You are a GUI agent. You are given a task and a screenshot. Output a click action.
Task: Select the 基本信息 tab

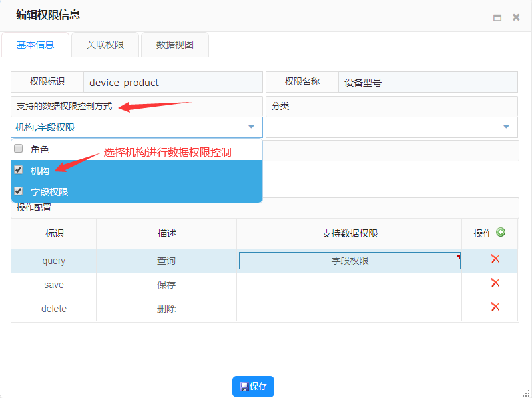point(35,45)
